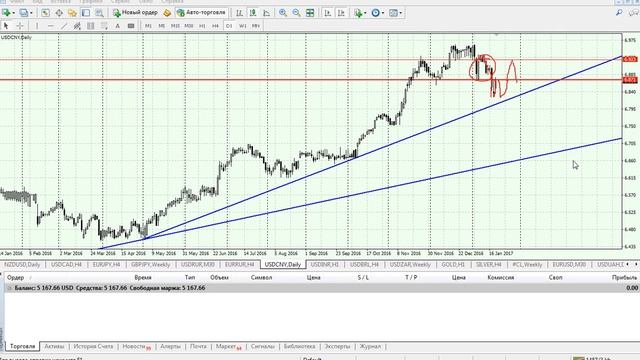Viewport: 640px width, 360px height.
Task: Set timeframe to H4
Action: (x=216, y=26)
